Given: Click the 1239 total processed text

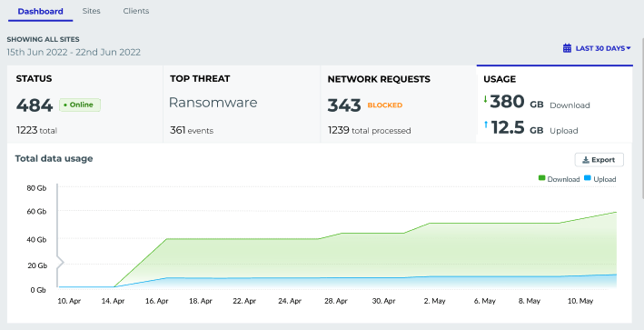Looking at the screenshot, I should tap(369, 131).
